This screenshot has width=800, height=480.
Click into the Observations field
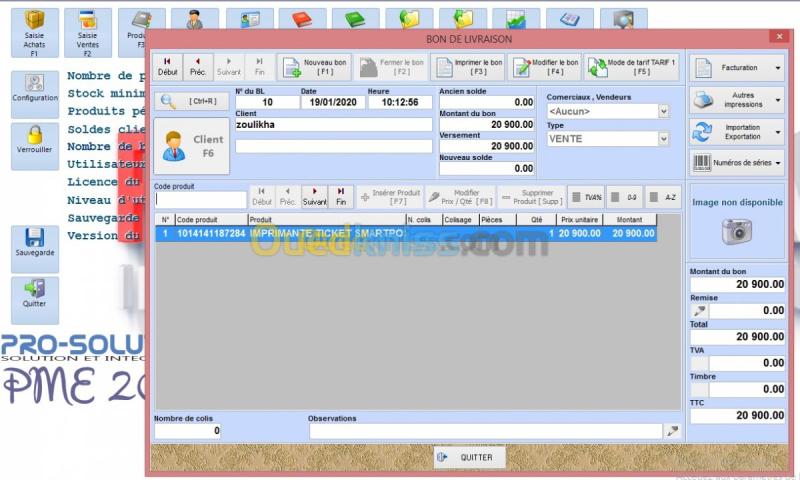click(486, 431)
